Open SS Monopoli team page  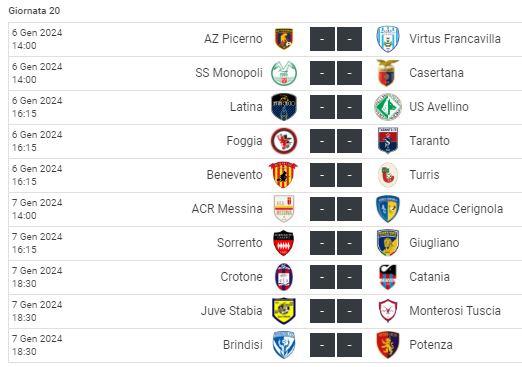[x=229, y=73]
